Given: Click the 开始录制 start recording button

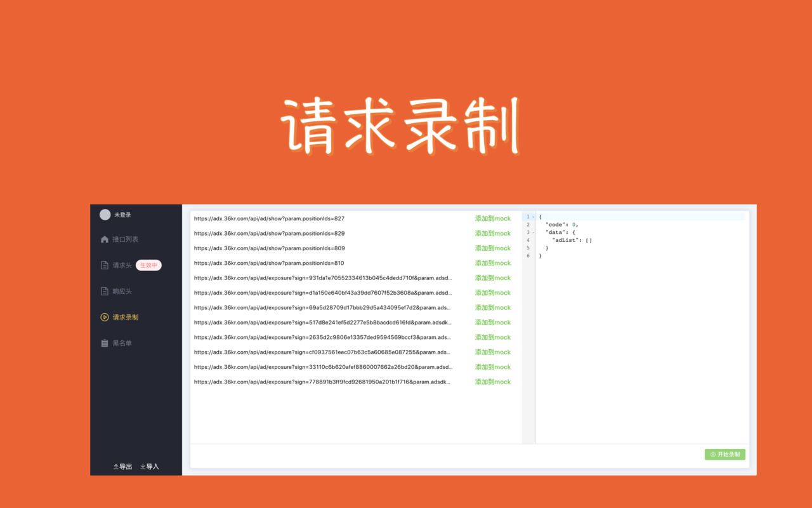Looking at the screenshot, I should pyautogui.click(x=725, y=455).
